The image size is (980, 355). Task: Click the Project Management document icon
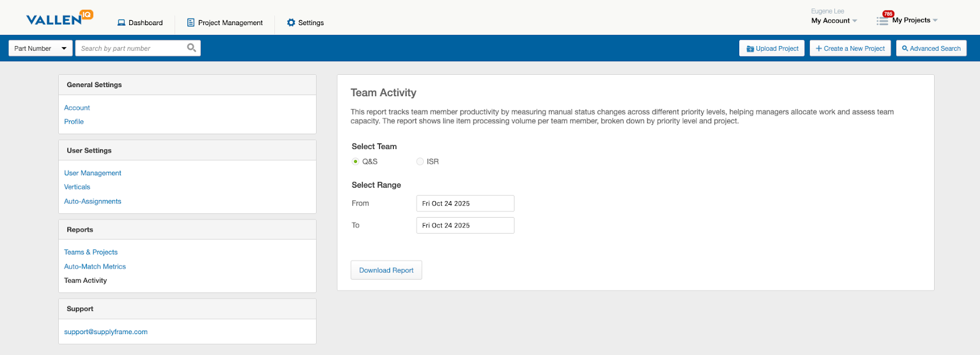click(191, 23)
